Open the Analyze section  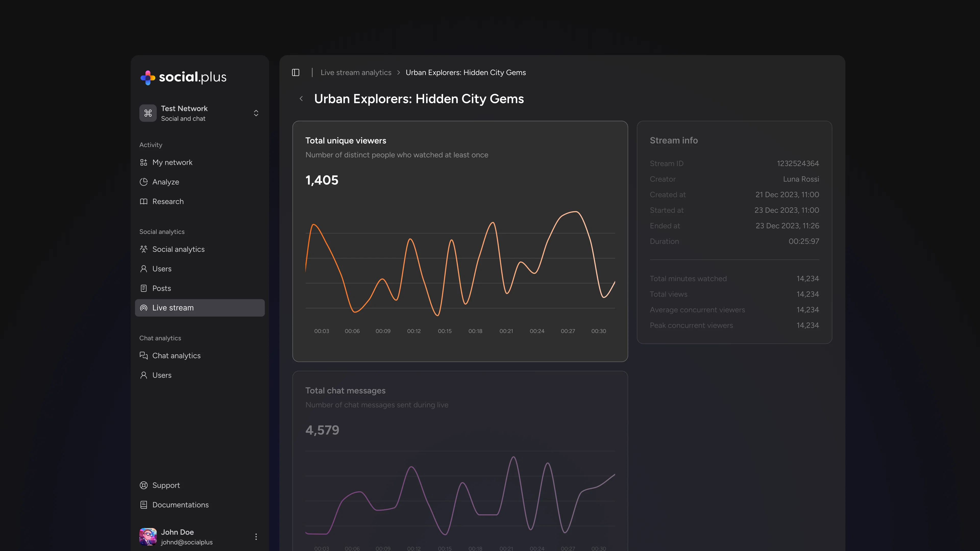165,182
